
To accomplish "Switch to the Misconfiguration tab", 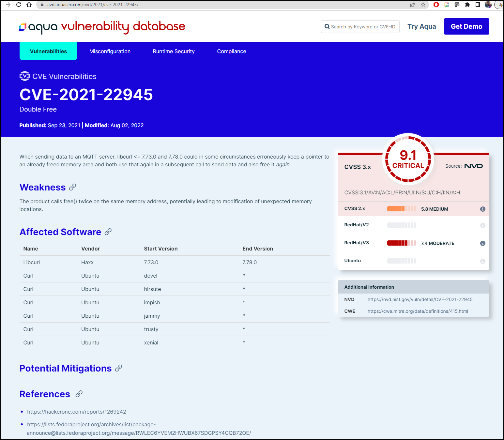I will 110,51.
